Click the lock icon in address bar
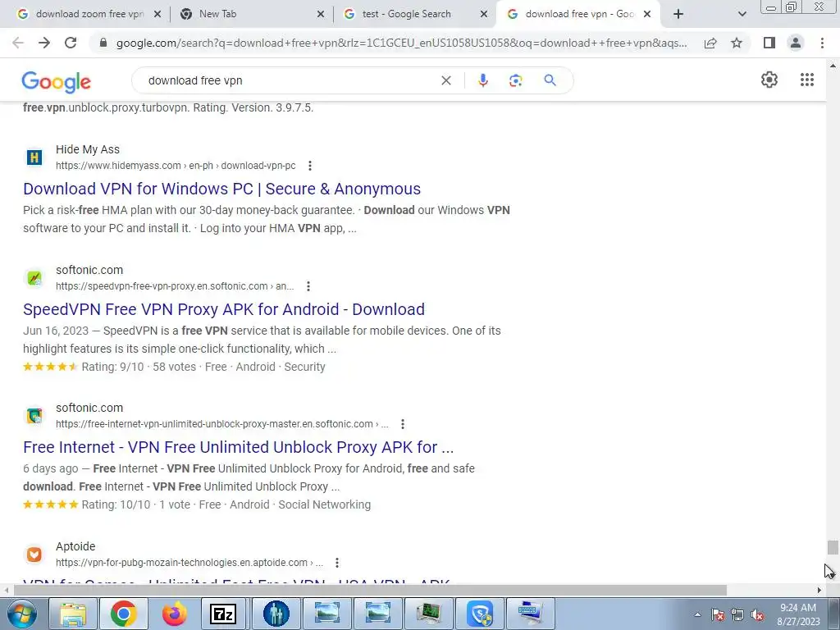 point(103,43)
